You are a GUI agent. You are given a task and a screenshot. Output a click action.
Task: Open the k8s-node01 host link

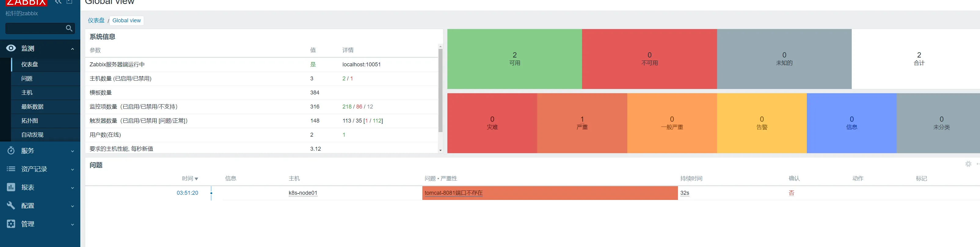[303, 193]
